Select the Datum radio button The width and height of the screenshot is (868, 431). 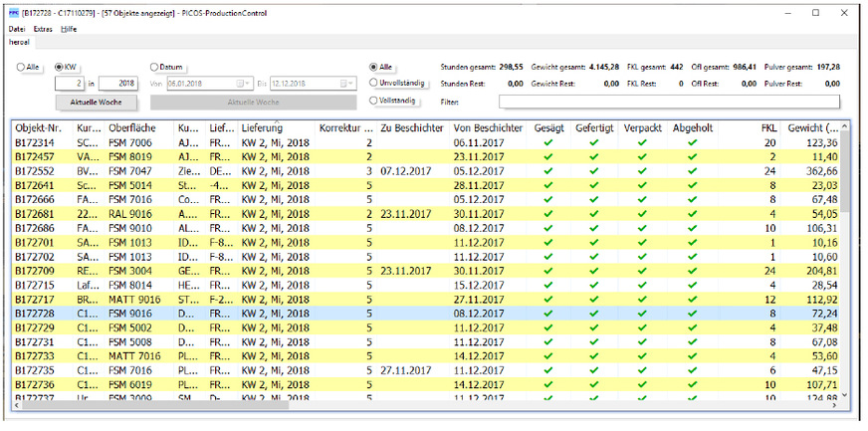154,67
